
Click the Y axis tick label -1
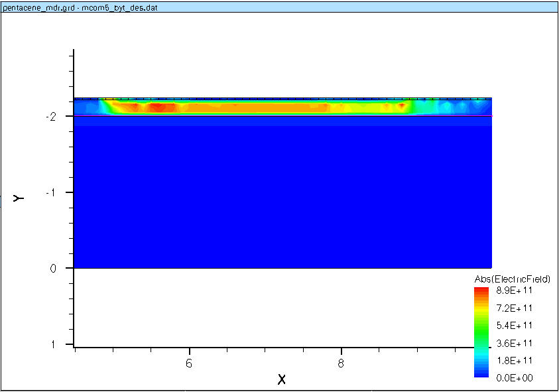point(50,192)
